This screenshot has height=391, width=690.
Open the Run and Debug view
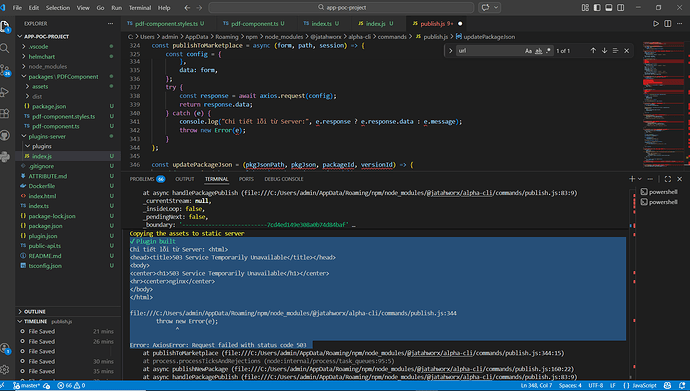pos(5,91)
